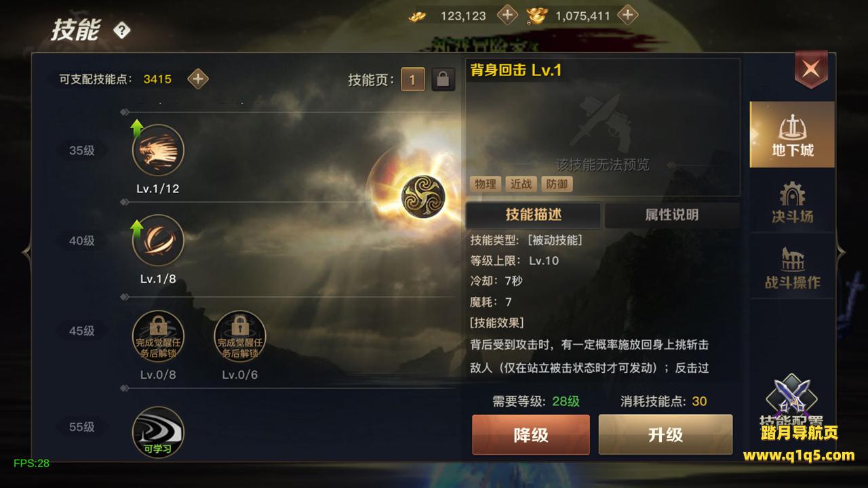Open the 战斗操作 side tab
The height and width of the screenshot is (488, 868).
792,268
